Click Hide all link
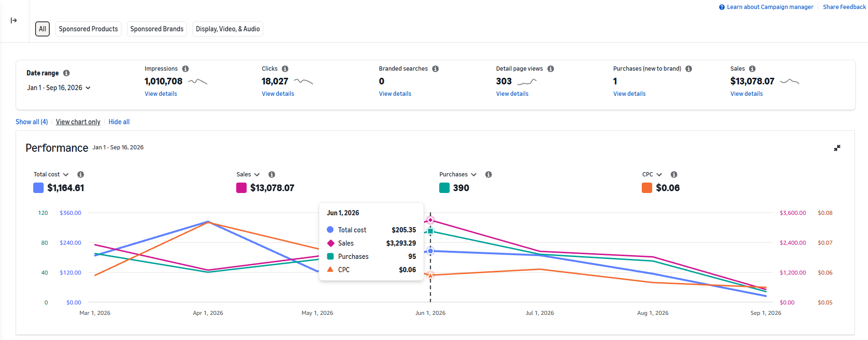The width and height of the screenshot is (868, 340). 119,122
